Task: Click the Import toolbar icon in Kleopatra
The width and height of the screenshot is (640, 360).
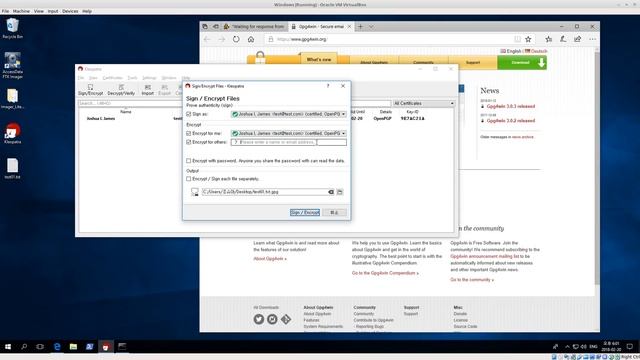Action: [148, 90]
